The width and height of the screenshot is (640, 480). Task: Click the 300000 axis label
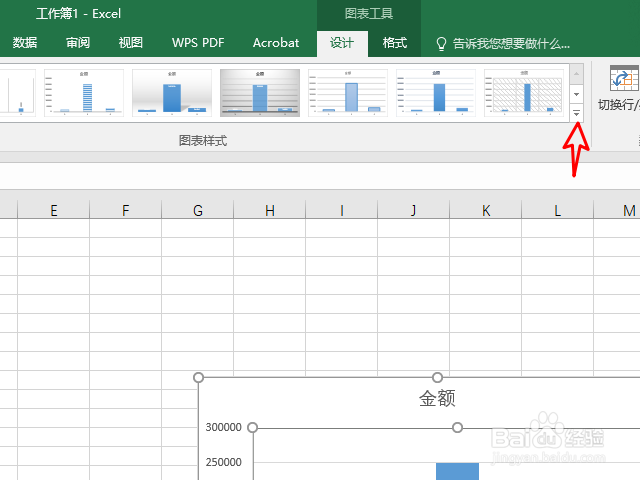[224, 427]
